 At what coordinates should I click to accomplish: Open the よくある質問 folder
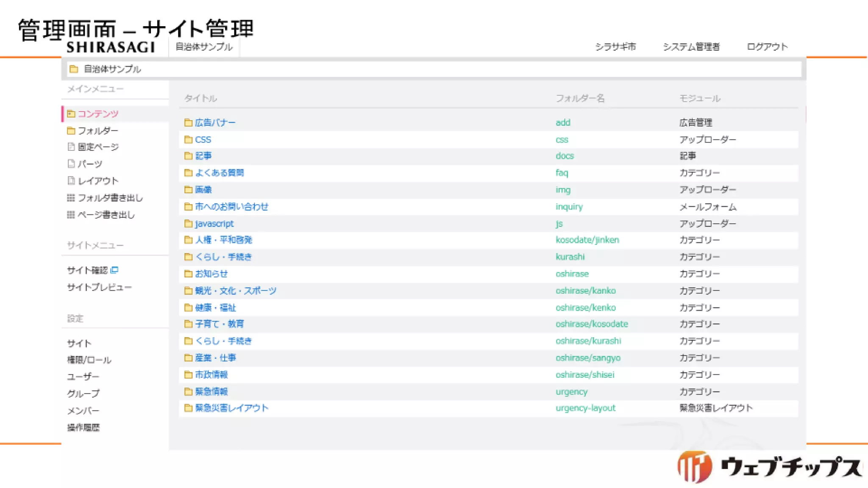219,173
